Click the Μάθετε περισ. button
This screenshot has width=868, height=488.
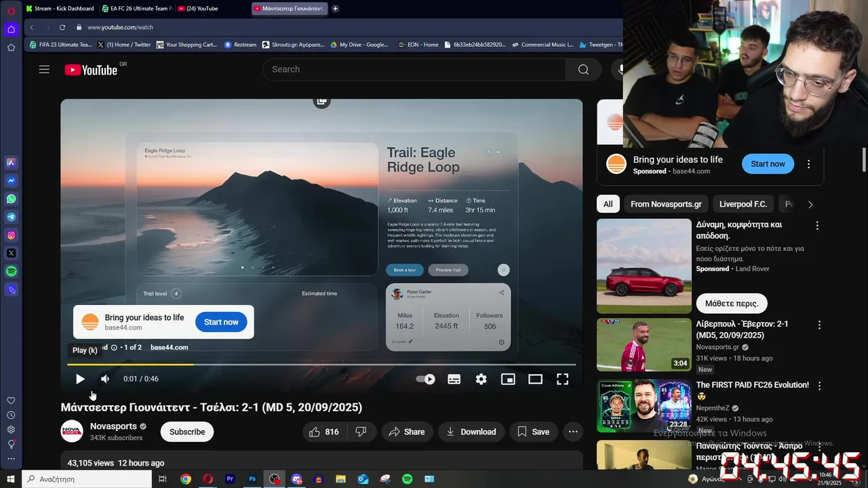pos(731,303)
